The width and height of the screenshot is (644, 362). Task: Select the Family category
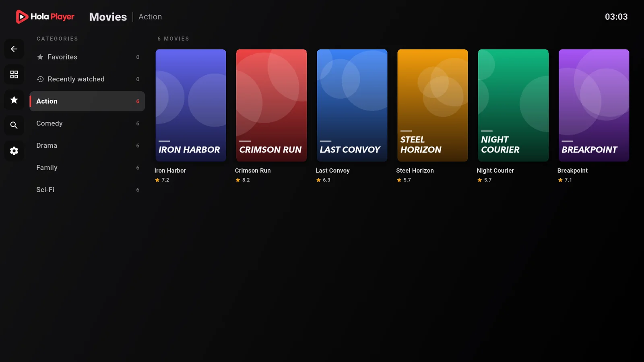coord(87,168)
